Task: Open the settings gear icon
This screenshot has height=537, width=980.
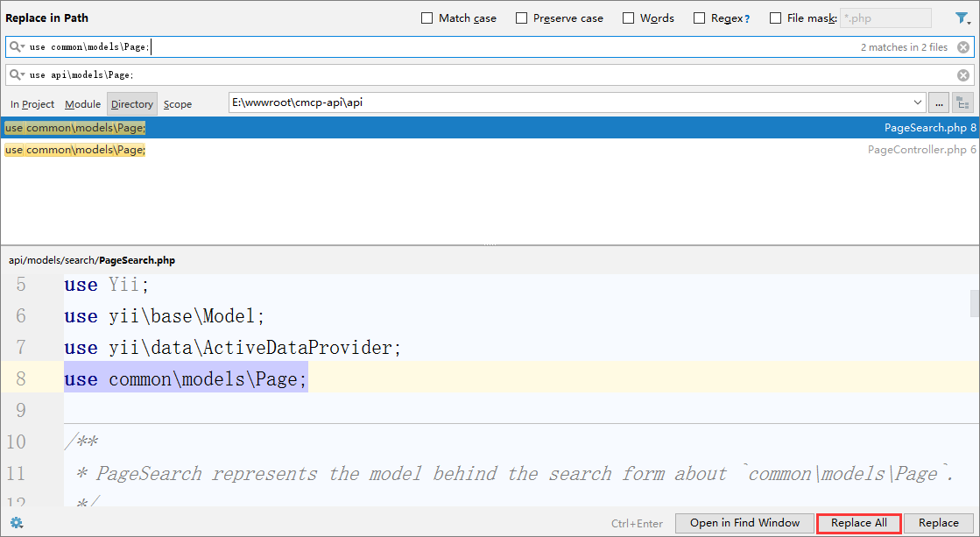Action: point(16,523)
